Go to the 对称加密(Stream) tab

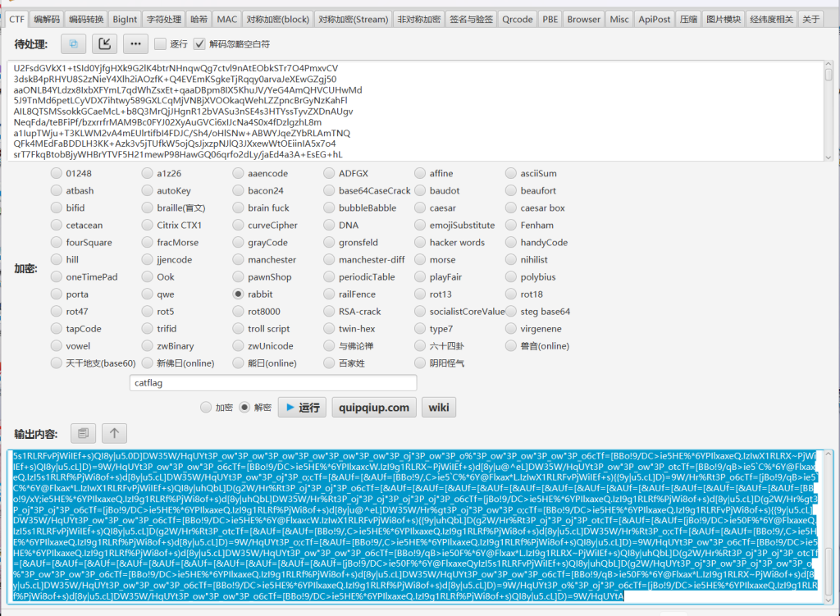353,19
